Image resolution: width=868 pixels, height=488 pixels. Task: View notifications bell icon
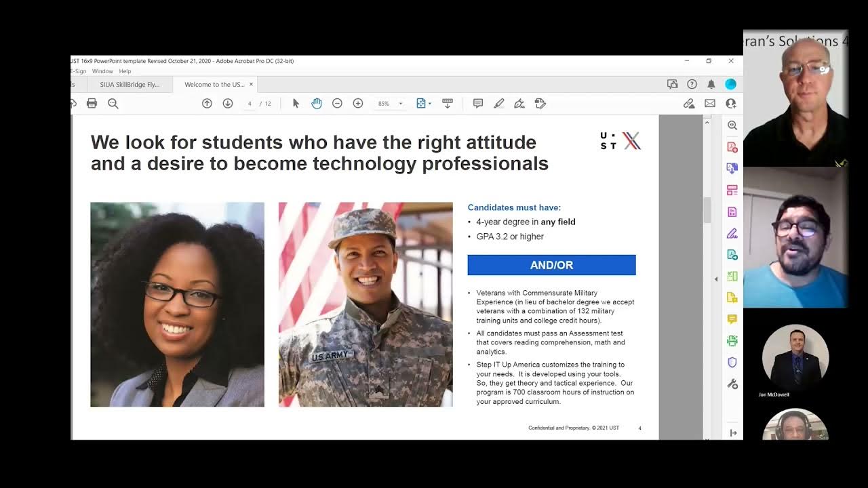[711, 84]
